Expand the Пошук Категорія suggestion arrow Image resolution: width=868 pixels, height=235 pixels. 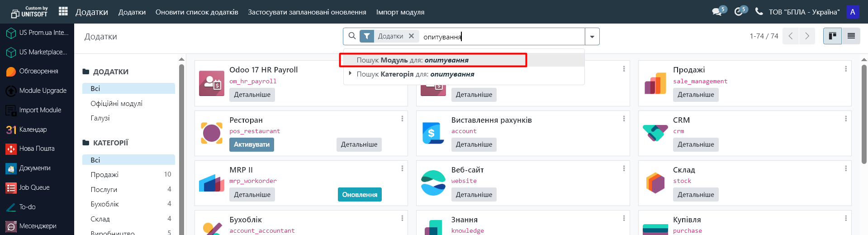350,73
